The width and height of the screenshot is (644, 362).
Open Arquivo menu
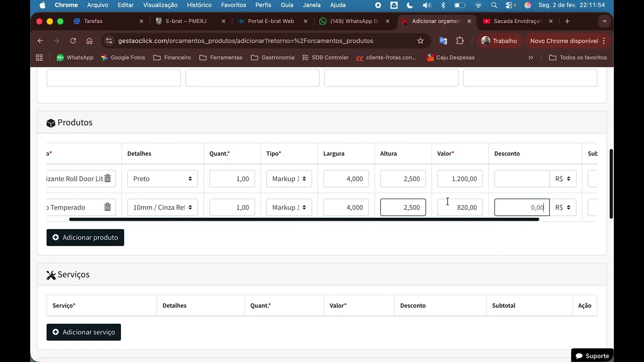(x=98, y=5)
